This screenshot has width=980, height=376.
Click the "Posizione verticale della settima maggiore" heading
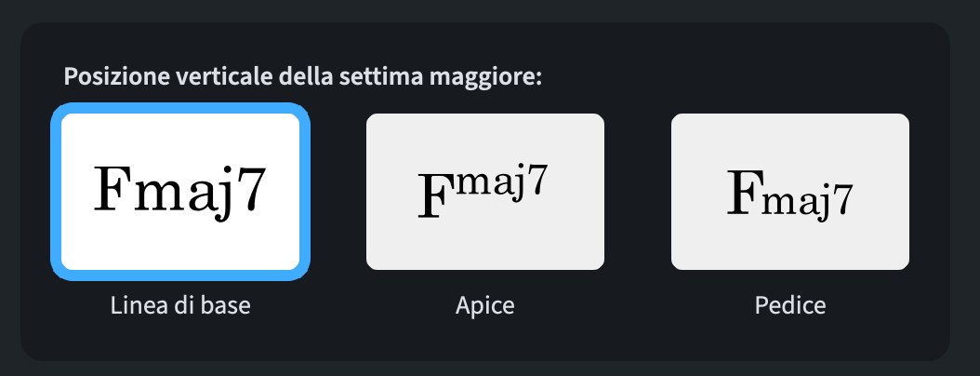(x=302, y=76)
